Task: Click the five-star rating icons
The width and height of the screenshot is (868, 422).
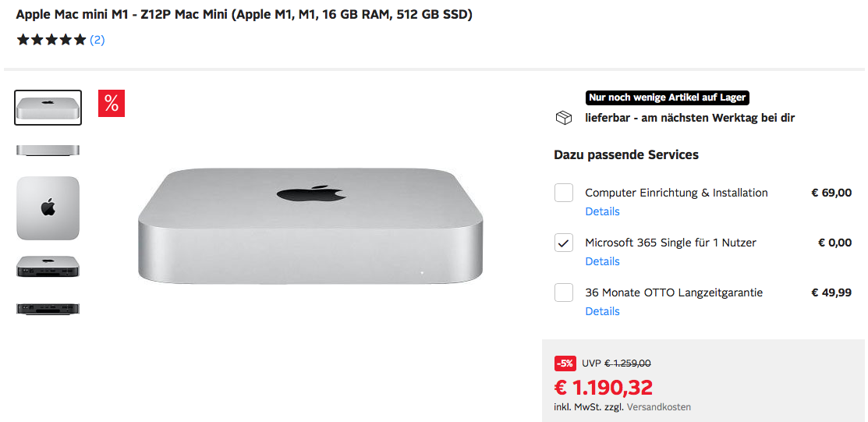Action: pos(51,40)
